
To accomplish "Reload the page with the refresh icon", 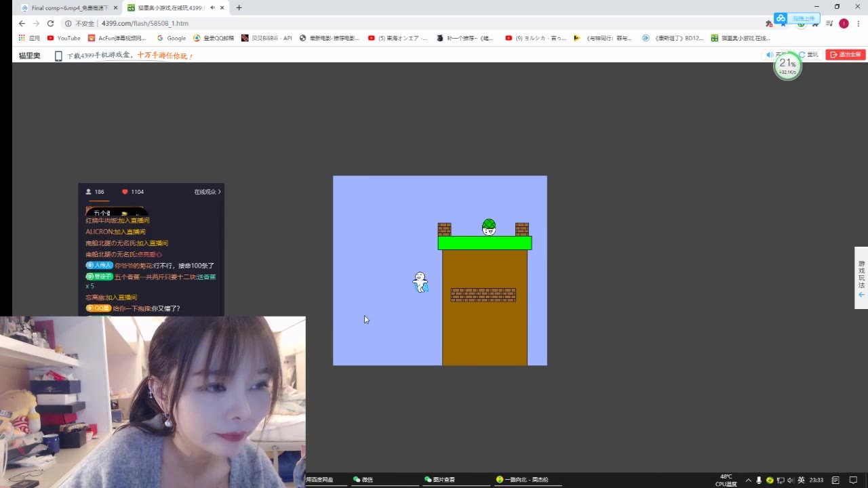I will point(50,23).
